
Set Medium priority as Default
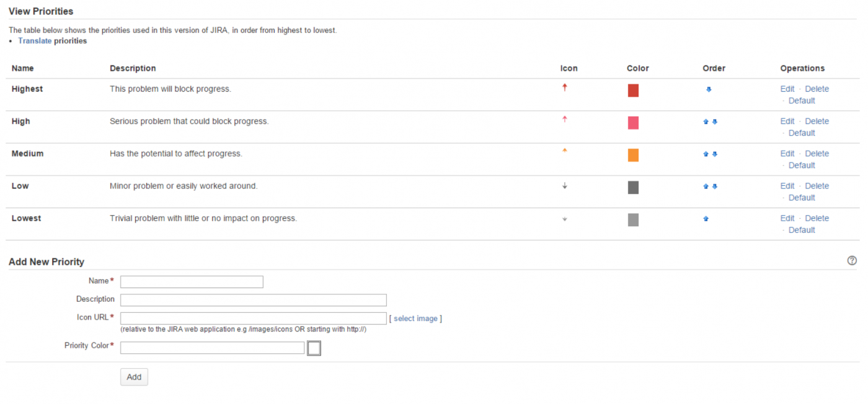pos(802,165)
